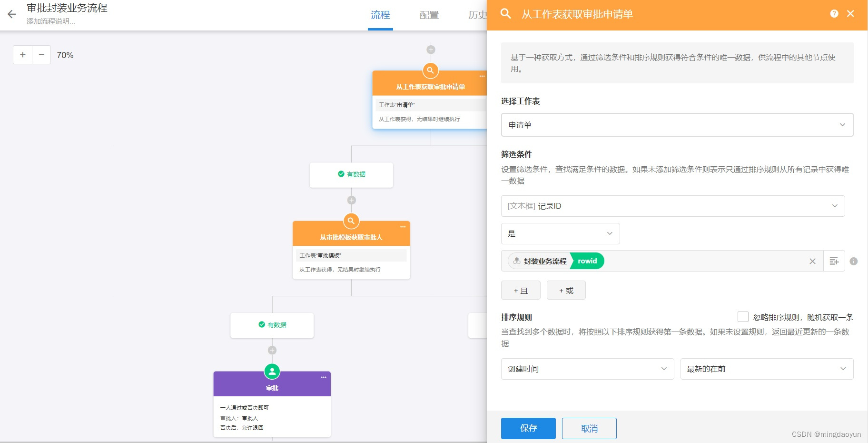Click the search icon in the panel title bar
The width and height of the screenshot is (868, 443).
505,14
